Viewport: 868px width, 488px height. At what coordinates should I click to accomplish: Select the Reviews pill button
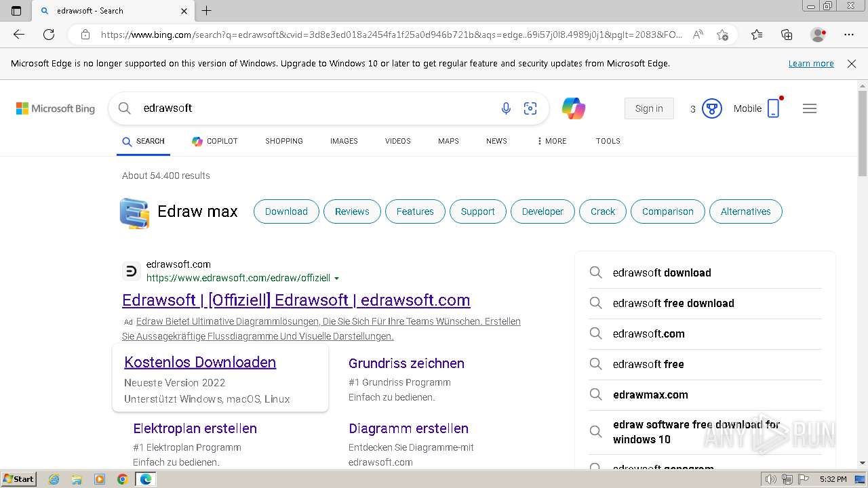352,211
